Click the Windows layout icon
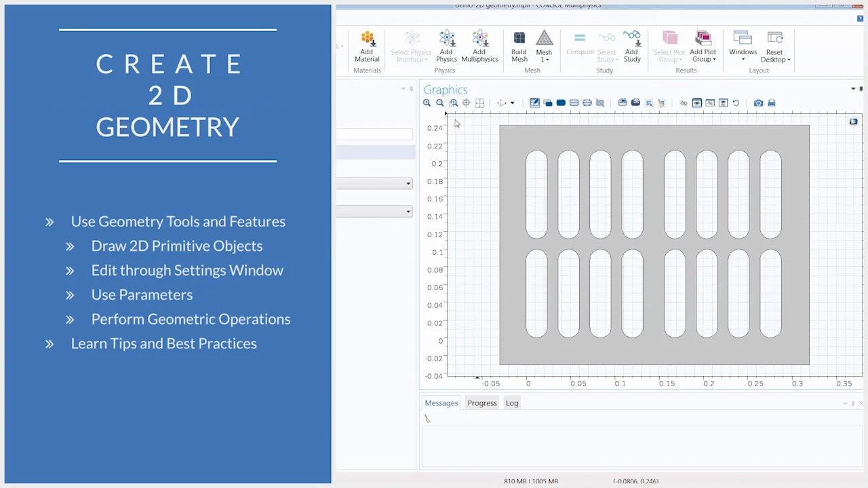This screenshot has height=488, width=868. pos(743,38)
